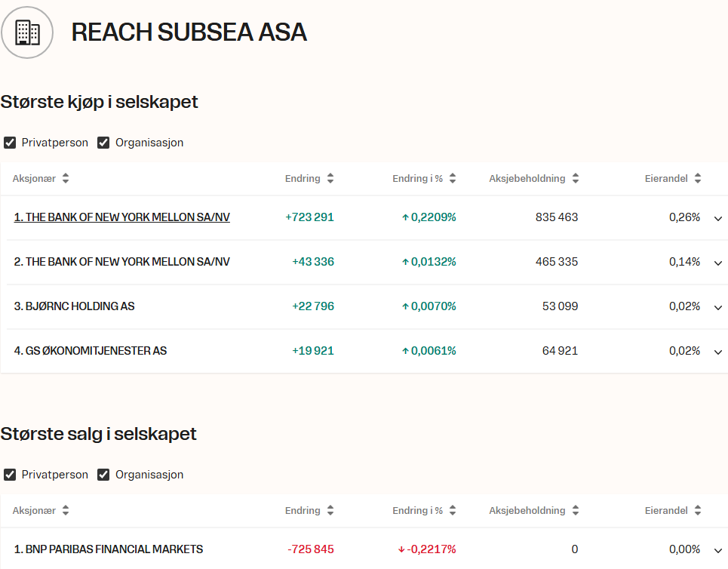This screenshot has height=569, width=728.
Task: Expand first Bank of New York Mellon row
Action: tap(717, 218)
